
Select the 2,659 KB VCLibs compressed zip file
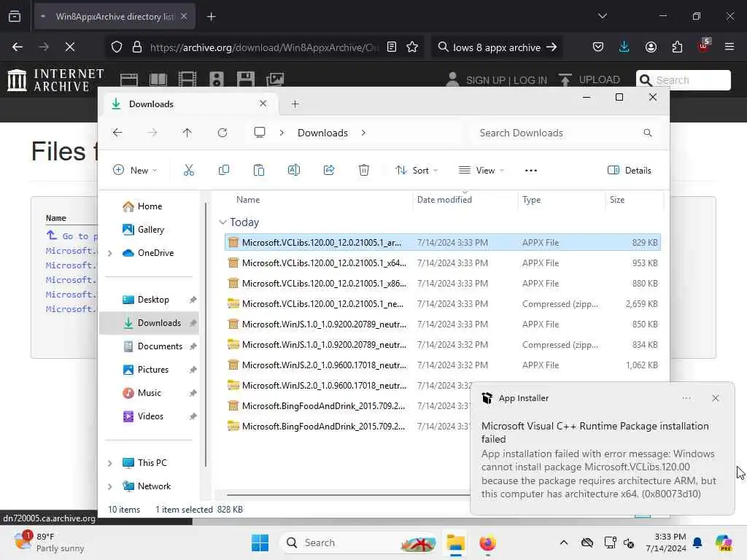tap(443, 304)
